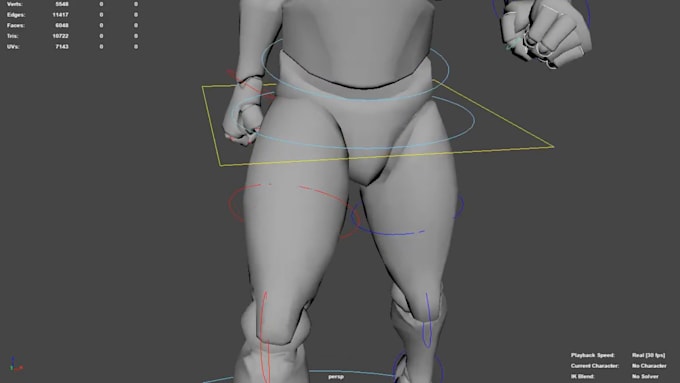Click the Verts count 5548
The image size is (680, 383).
[x=62, y=4]
